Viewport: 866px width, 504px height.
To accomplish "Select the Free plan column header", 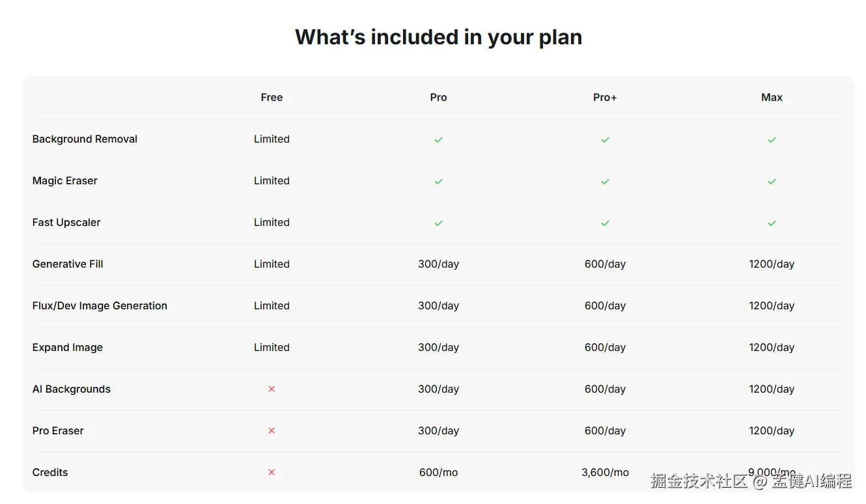I will (272, 97).
